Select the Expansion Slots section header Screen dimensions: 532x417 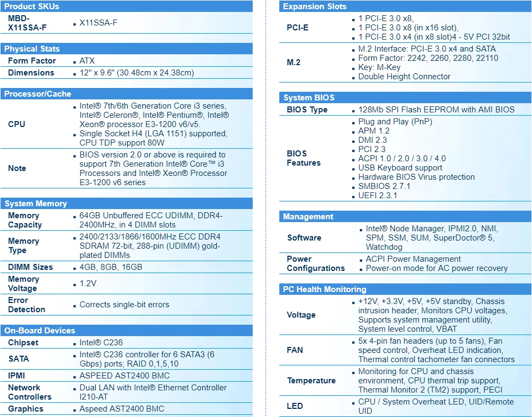tap(315, 7)
